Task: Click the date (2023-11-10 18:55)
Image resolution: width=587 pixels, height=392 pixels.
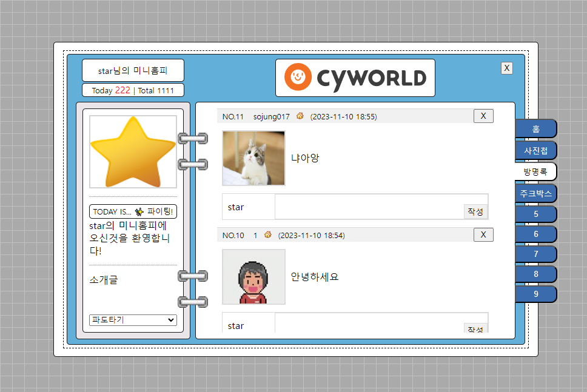Action: coord(343,117)
